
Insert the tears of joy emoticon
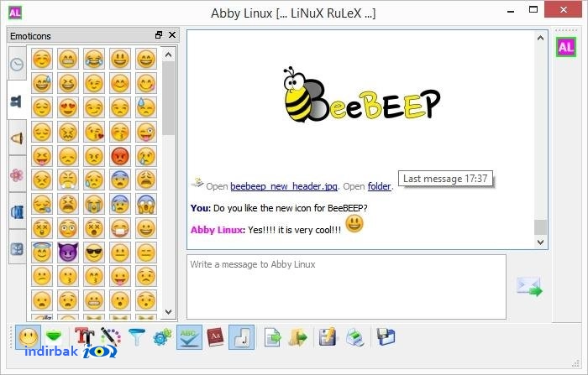click(x=94, y=59)
